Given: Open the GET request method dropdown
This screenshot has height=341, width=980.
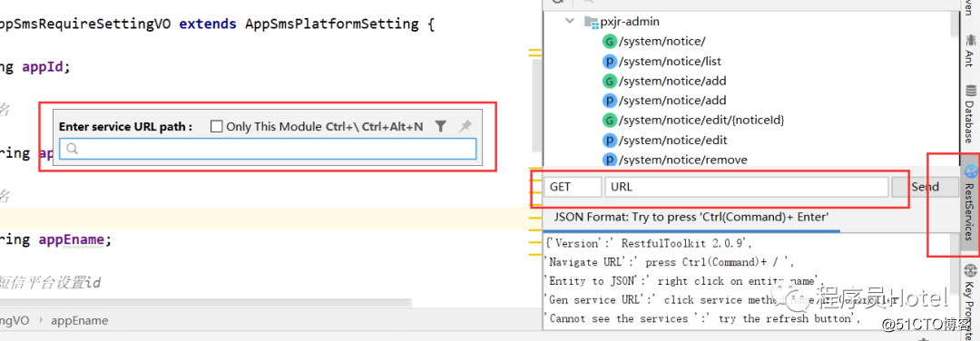Looking at the screenshot, I should pos(573,187).
